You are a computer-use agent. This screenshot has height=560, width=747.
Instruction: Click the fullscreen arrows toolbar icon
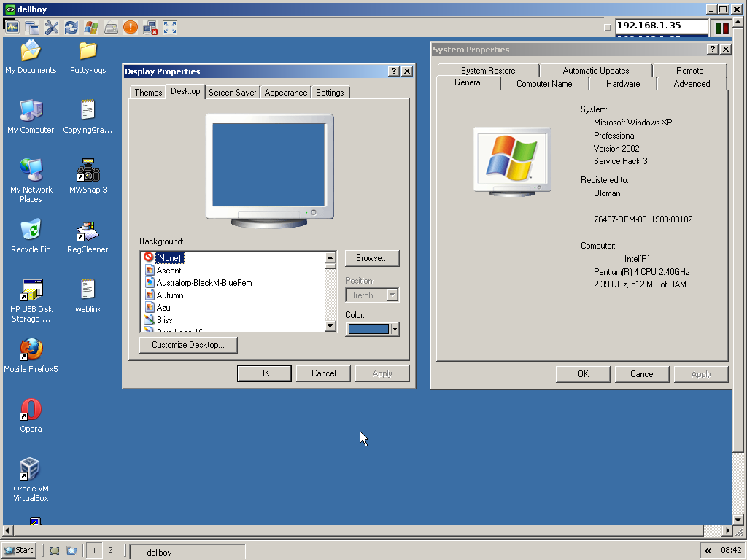click(170, 28)
